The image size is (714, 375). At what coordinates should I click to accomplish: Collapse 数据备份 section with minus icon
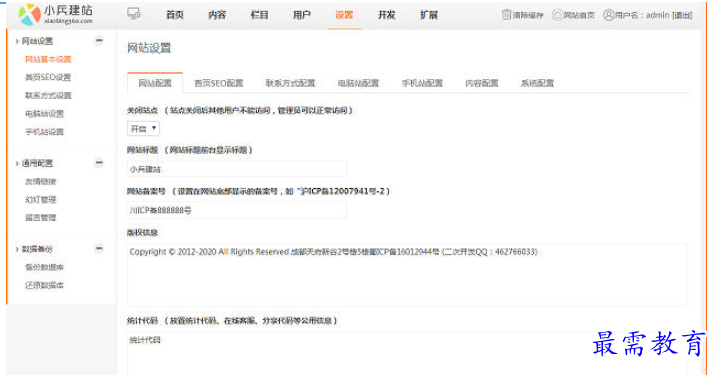point(99,248)
